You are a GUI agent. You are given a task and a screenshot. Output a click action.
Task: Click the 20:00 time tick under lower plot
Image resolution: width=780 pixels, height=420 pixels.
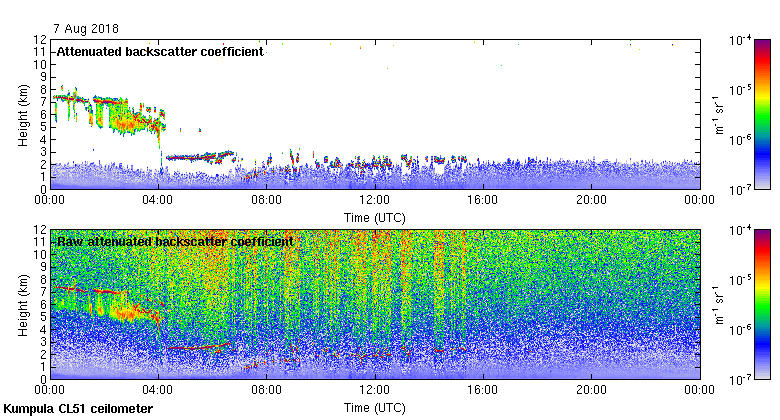pos(591,390)
